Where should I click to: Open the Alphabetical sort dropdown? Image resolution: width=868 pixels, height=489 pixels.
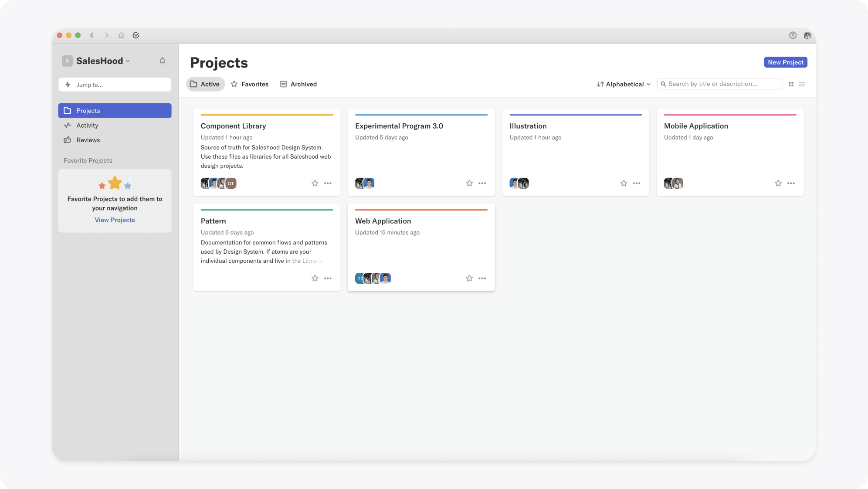(624, 84)
